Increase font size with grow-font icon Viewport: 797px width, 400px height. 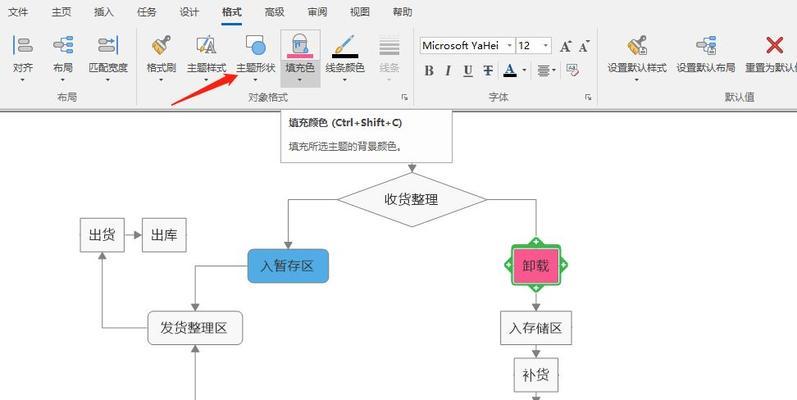[x=565, y=46]
